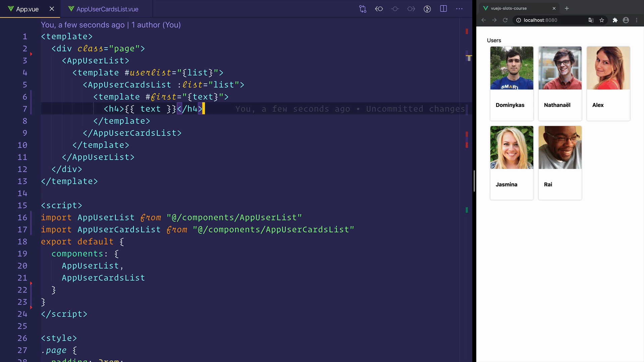Viewport: 644px width, 362px height.
Task: Switch to the AppUserCardsList.vue tab
Action: tap(106, 9)
